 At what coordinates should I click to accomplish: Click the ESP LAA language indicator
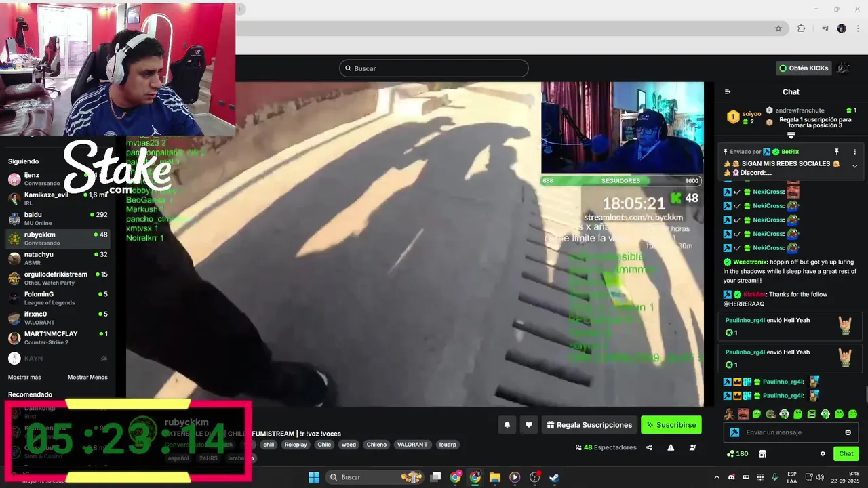pos(792,477)
